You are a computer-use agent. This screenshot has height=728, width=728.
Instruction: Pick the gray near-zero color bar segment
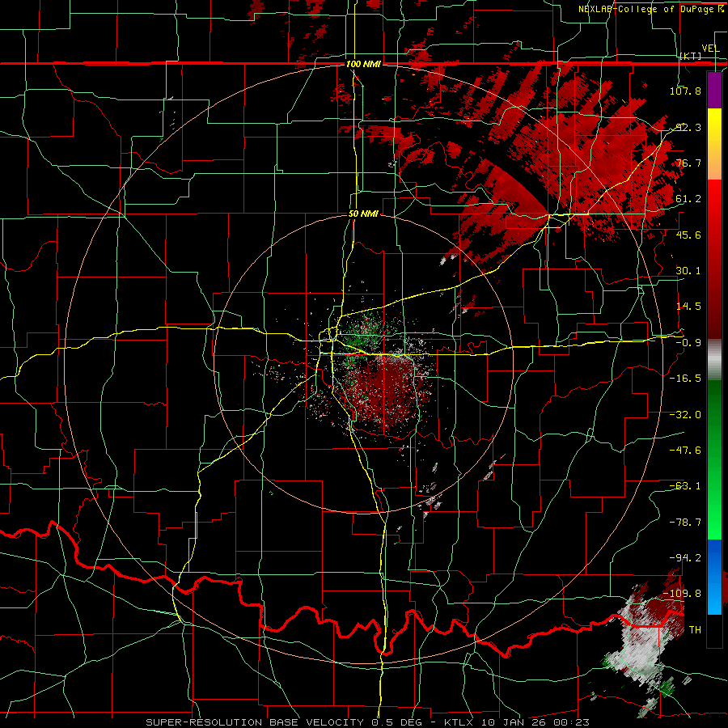[714, 360]
